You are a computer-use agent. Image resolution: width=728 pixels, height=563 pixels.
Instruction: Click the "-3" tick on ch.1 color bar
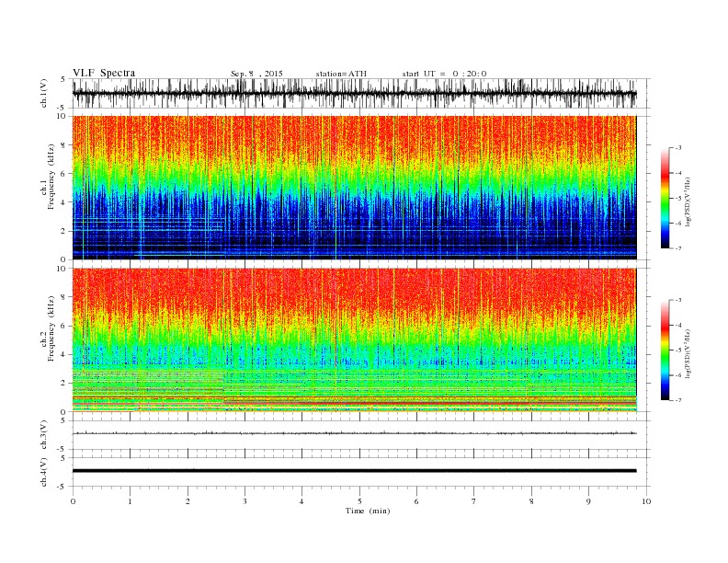tap(678, 148)
